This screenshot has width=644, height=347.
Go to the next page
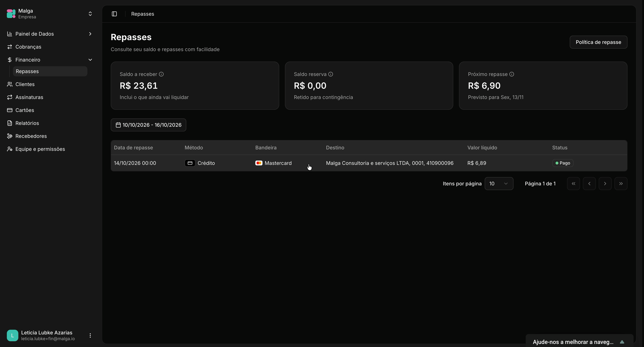[x=605, y=184]
